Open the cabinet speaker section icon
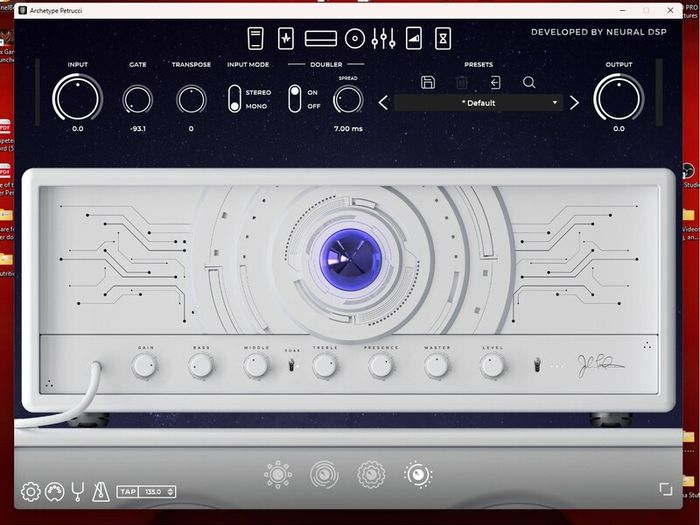The image size is (700, 525). [354, 39]
